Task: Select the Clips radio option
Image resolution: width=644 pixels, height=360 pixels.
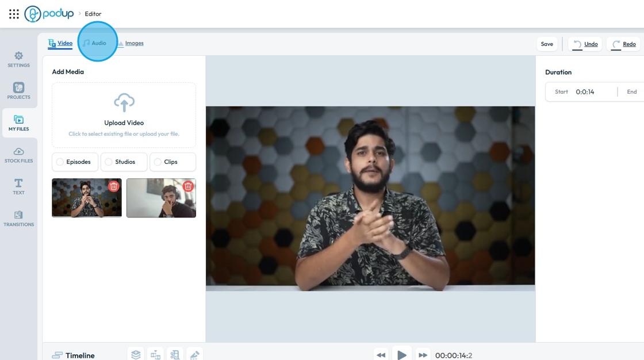Action: (x=173, y=162)
